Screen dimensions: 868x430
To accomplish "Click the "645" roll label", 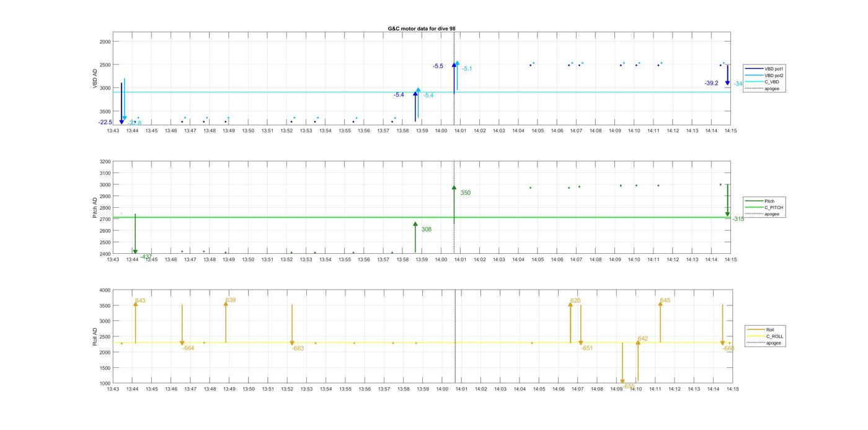I will pyautogui.click(x=665, y=300).
